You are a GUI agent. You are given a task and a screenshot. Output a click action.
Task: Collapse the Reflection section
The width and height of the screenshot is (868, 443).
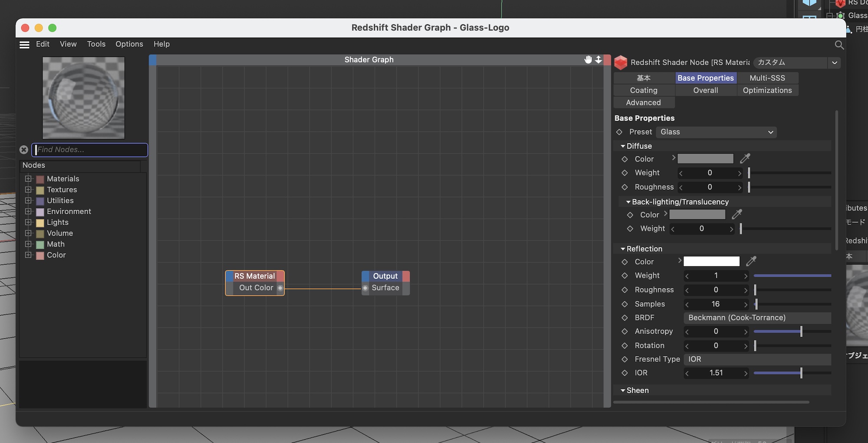[x=623, y=249]
